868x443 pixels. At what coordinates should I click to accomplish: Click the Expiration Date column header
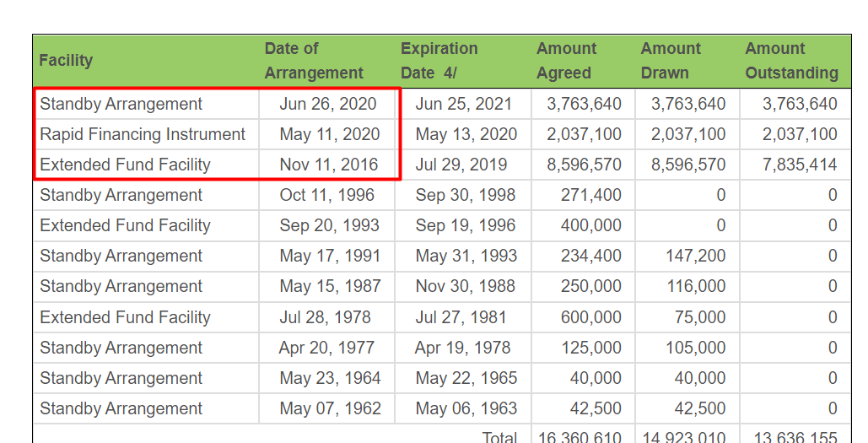[x=439, y=61]
